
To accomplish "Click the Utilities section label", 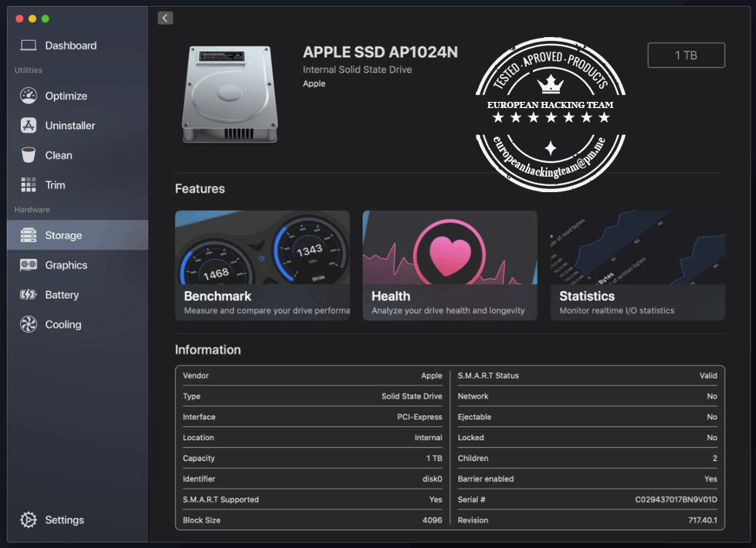I will 27,69.
